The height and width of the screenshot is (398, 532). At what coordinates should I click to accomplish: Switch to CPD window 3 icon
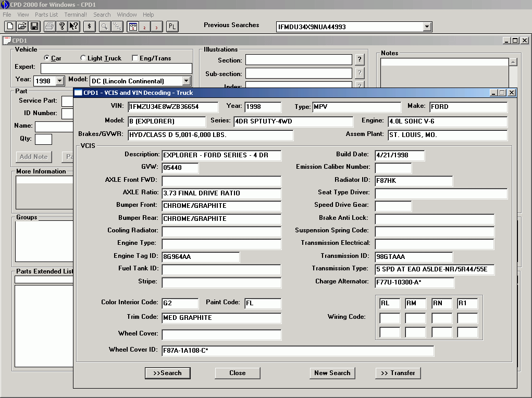click(157, 27)
